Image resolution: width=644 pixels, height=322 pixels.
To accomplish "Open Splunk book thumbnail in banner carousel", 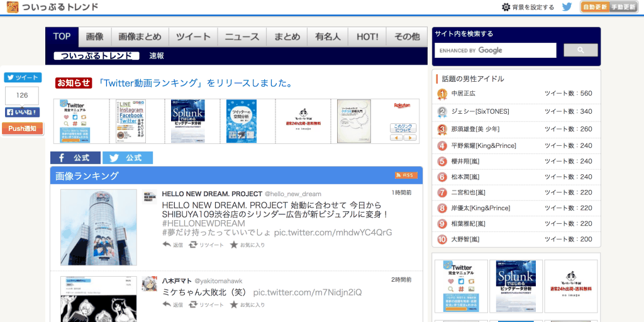I will (187, 121).
